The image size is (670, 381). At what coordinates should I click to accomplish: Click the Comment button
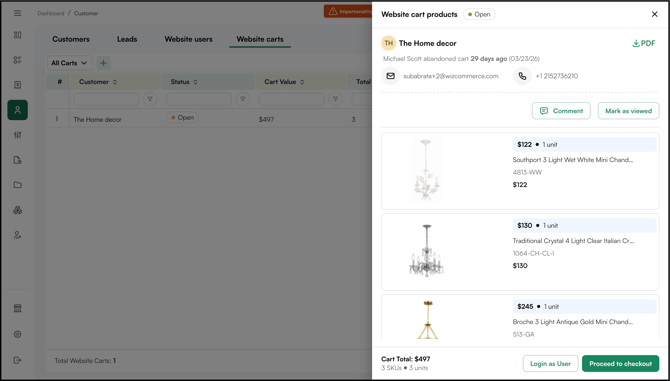click(561, 111)
